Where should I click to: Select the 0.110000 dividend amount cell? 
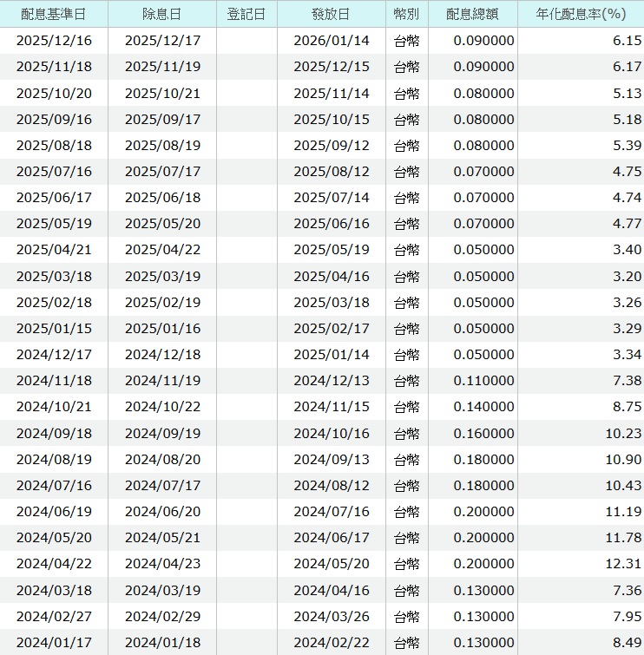pos(483,381)
